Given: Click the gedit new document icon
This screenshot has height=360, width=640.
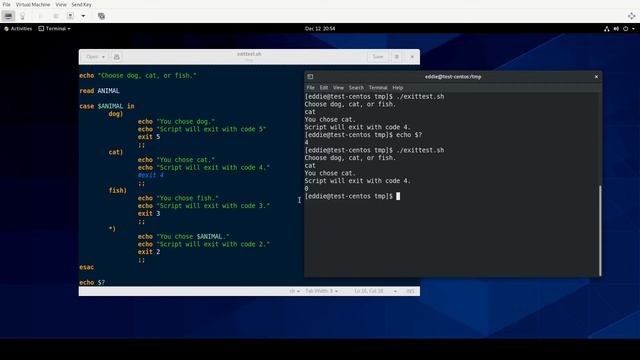Looking at the screenshot, I should [x=117, y=57].
